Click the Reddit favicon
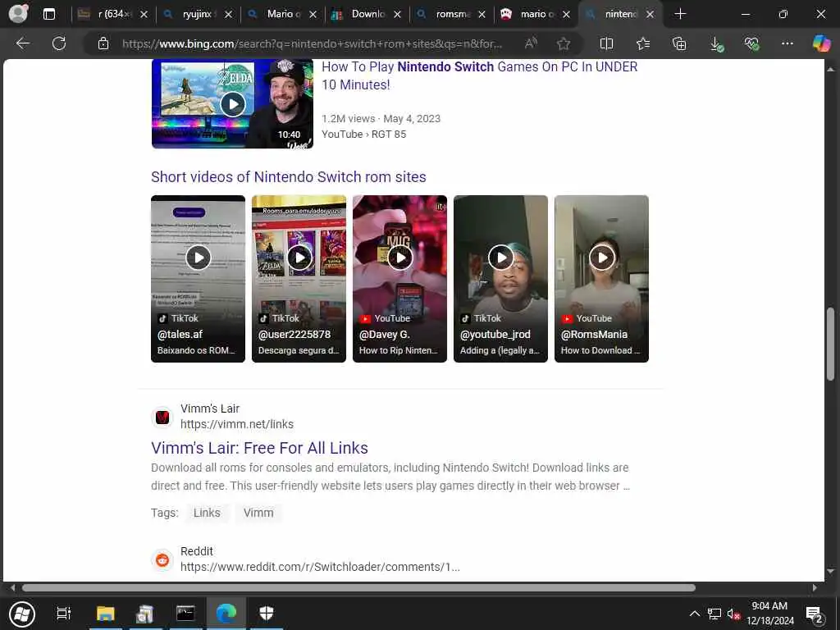Viewport: 840px width, 630px height. click(x=162, y=559)
